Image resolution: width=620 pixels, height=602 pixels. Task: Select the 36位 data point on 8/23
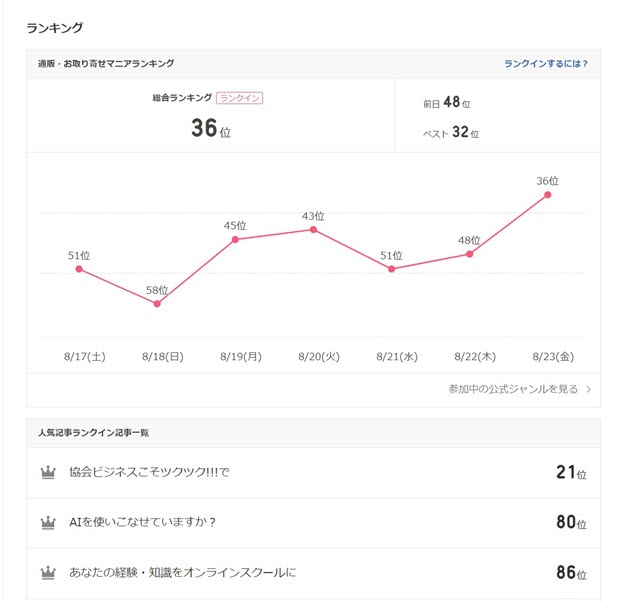pyautogui.click(x=547, y=195)
